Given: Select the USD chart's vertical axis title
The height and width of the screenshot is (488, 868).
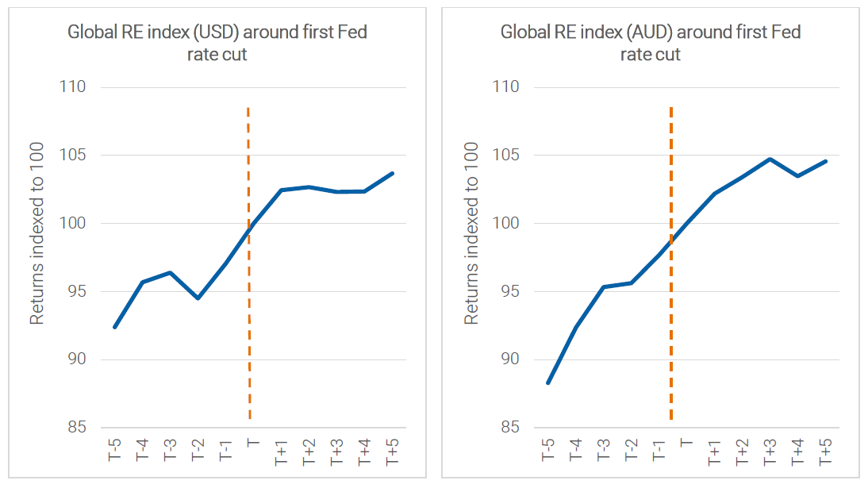Looking at the screenshot, I should pyautogui.click(x=36, y=232).
